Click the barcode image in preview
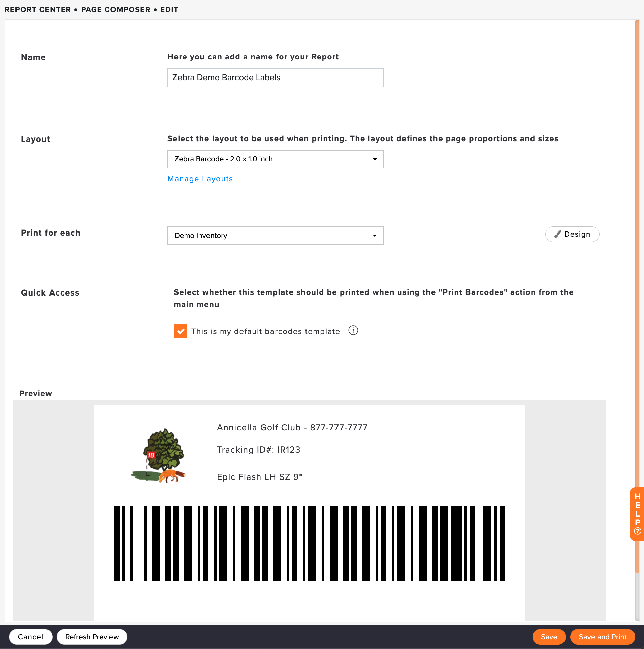 pyautogui.click(x=309, y=543)
